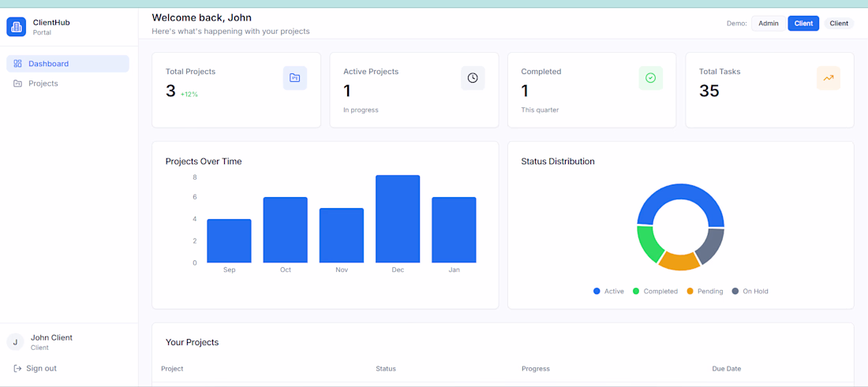
Task: Click the gray On Hold donut segment
Action: (x=713, y=244)
